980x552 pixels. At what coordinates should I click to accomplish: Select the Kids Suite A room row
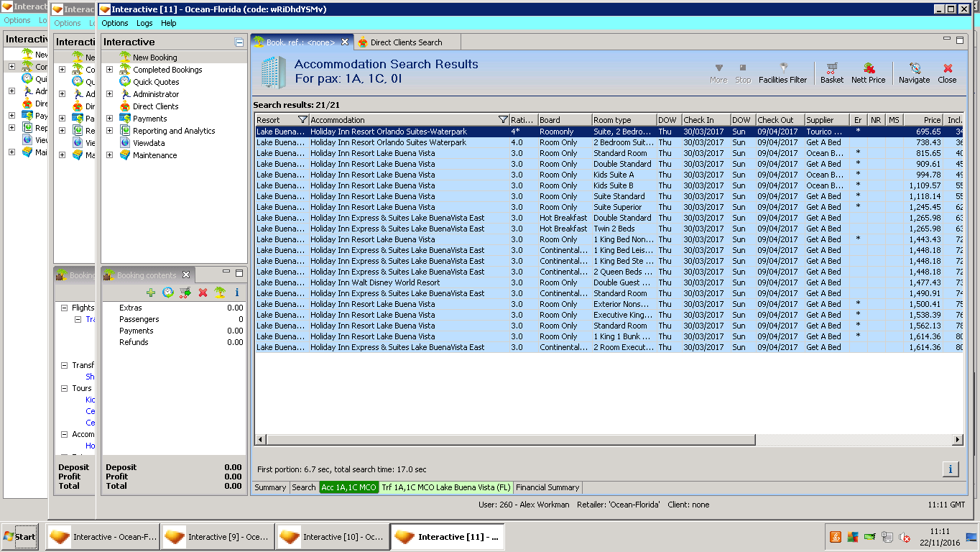click(x=609, y=175)
